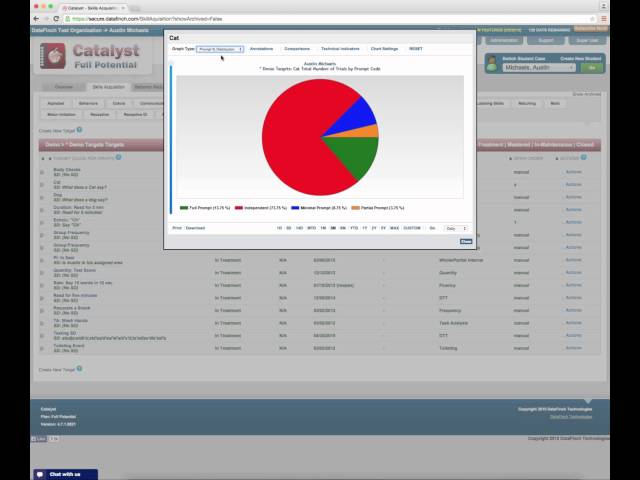Viewport: 640px width, 480px height.
Task: Click the Go button next to CUSTOM
Action: tap(432, 228)
